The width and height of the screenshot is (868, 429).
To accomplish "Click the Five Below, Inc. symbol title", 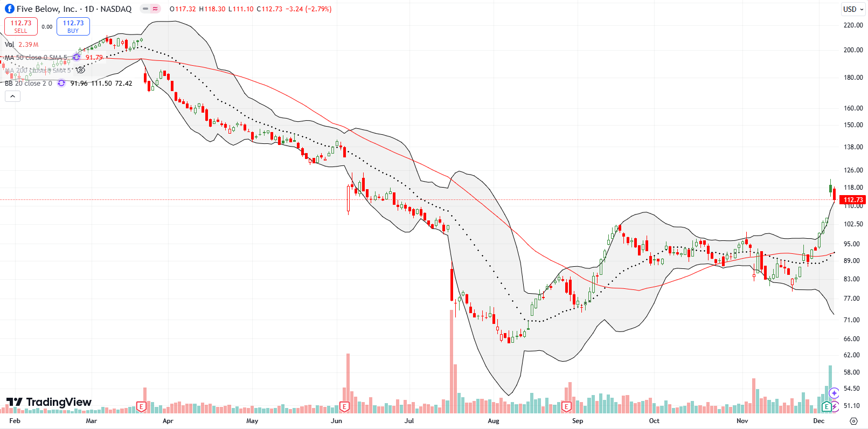I will point(47,9).
